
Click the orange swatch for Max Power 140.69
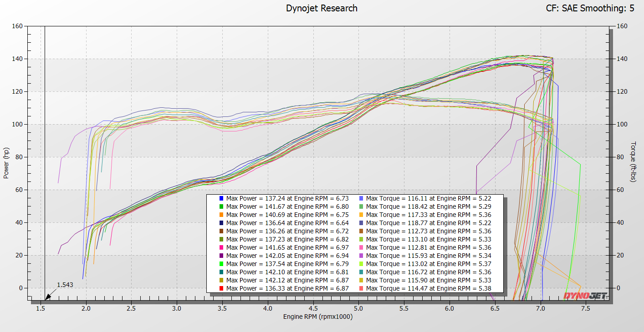(x=221, y=215)
